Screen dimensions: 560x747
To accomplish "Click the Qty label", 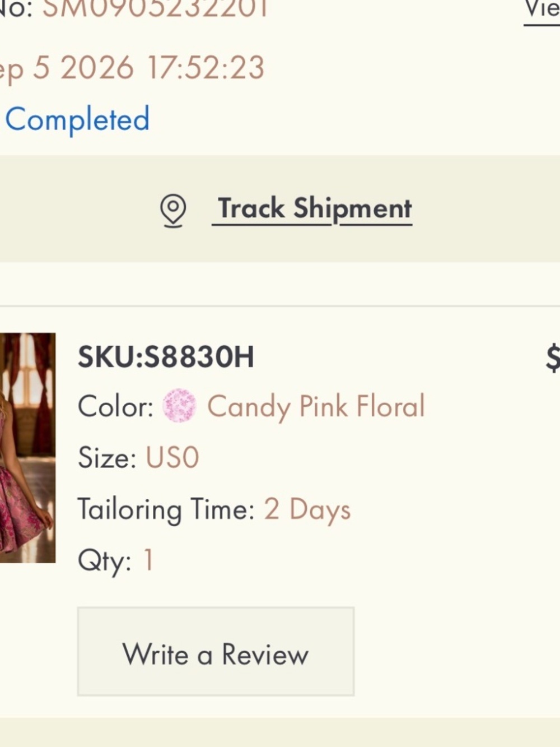I will click(x=105, y=561).
